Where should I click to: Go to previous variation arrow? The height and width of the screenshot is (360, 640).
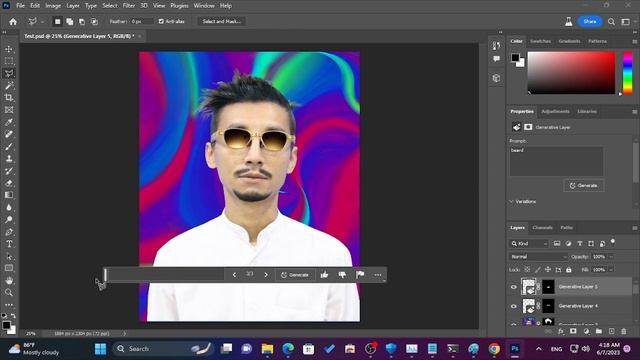pos(234,275)
